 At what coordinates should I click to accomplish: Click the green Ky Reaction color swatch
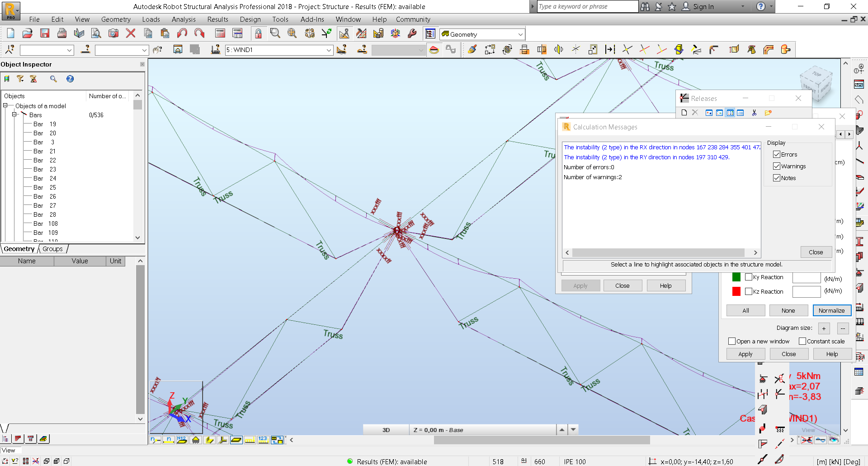[736, 277]
